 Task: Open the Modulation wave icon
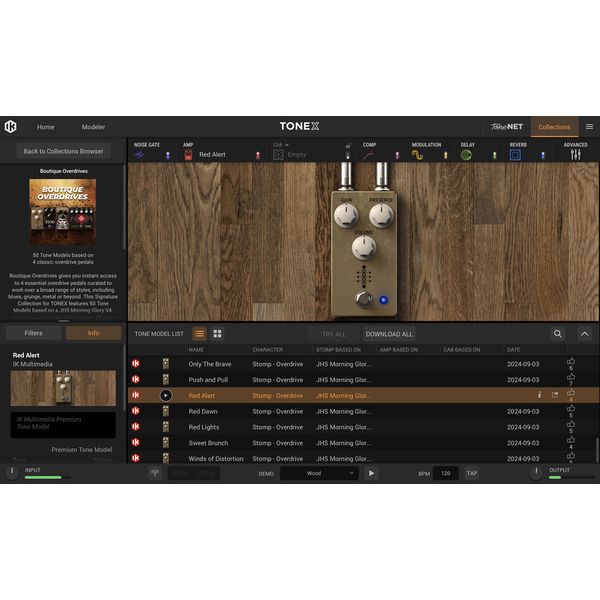click(417, 155)
